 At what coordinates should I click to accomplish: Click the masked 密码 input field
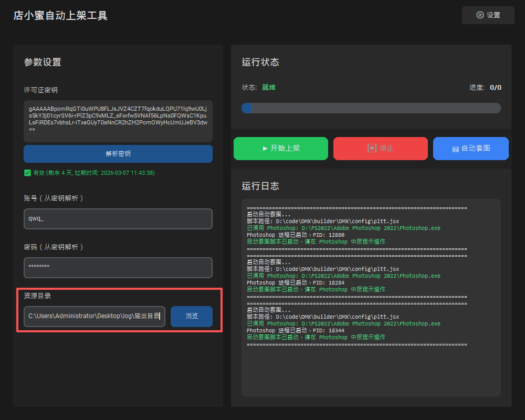coord(118,267)
